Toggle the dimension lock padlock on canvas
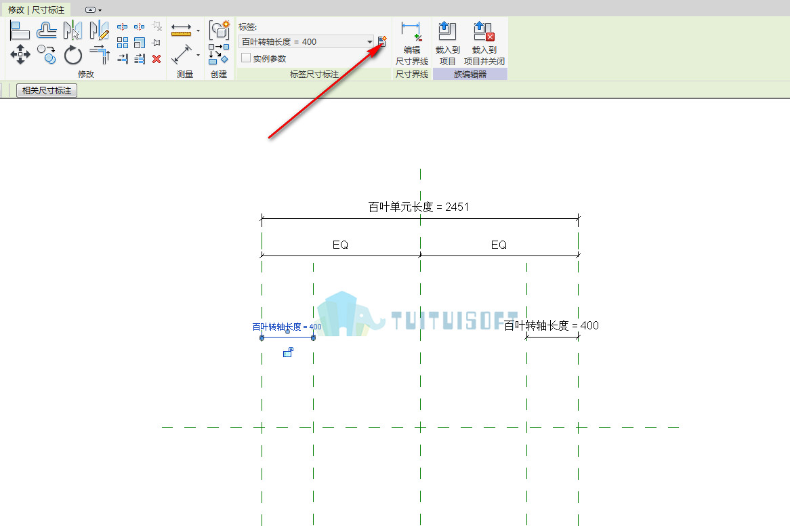The image size is (790, 532). 288,352
